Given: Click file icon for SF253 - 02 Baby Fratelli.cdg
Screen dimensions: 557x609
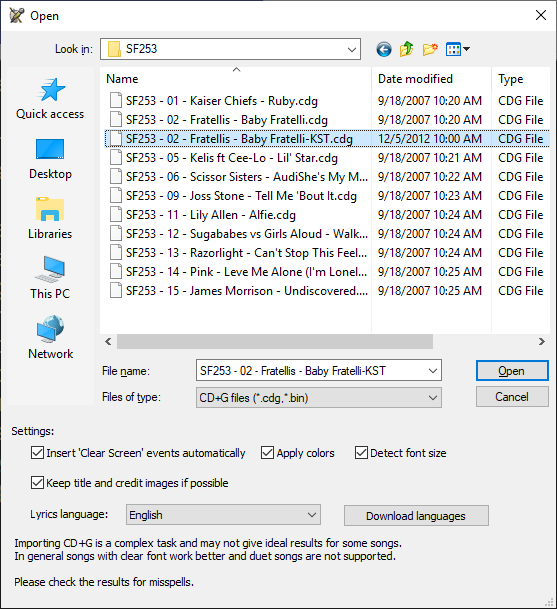Looking at the screenshot, I should (x=116, y=120).
